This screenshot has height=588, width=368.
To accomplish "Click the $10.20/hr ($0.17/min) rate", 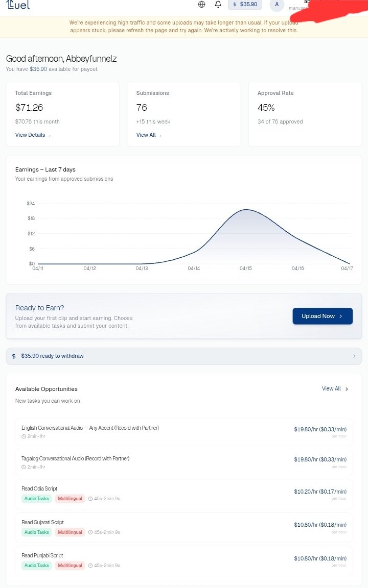I will [x=320, y=491].
